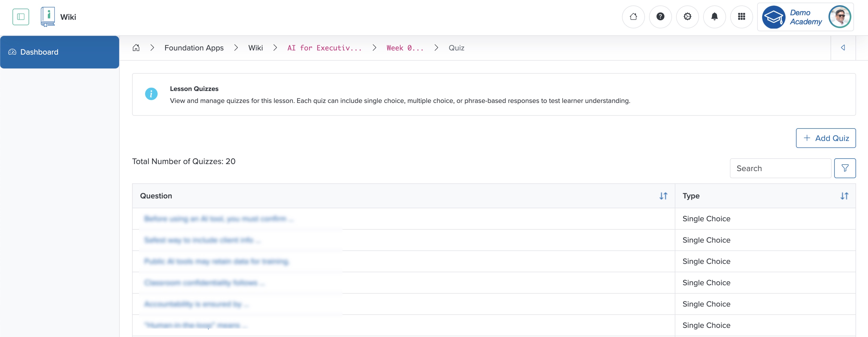The image size is (868, 337).
Task: Check notifications via the bell icon
Action: point(715,16)
